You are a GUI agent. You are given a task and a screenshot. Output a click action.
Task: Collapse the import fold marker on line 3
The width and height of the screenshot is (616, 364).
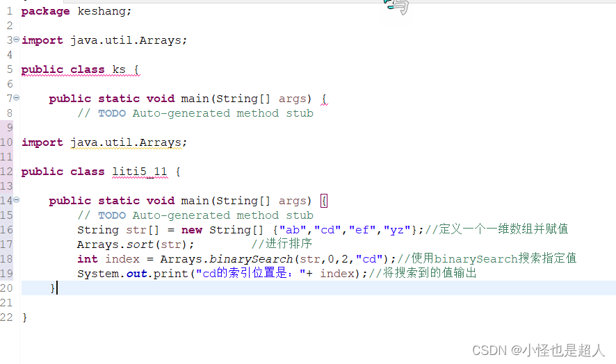[x=16, y=40]
